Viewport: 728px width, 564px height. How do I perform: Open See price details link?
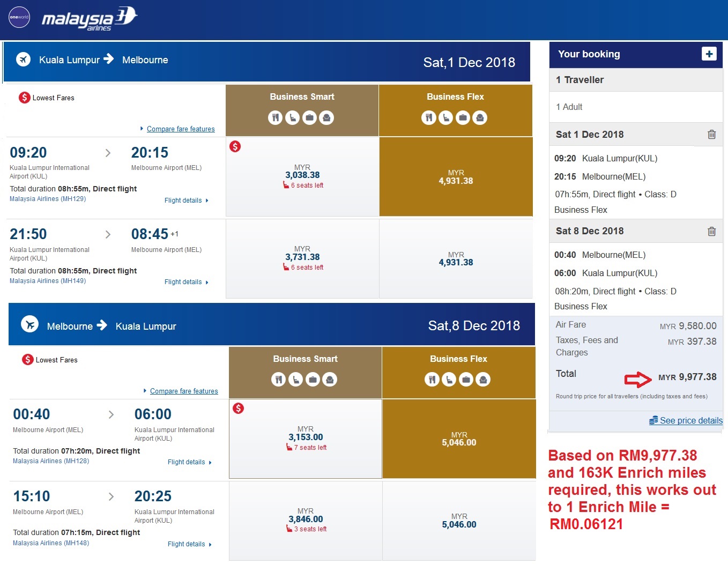691,421
